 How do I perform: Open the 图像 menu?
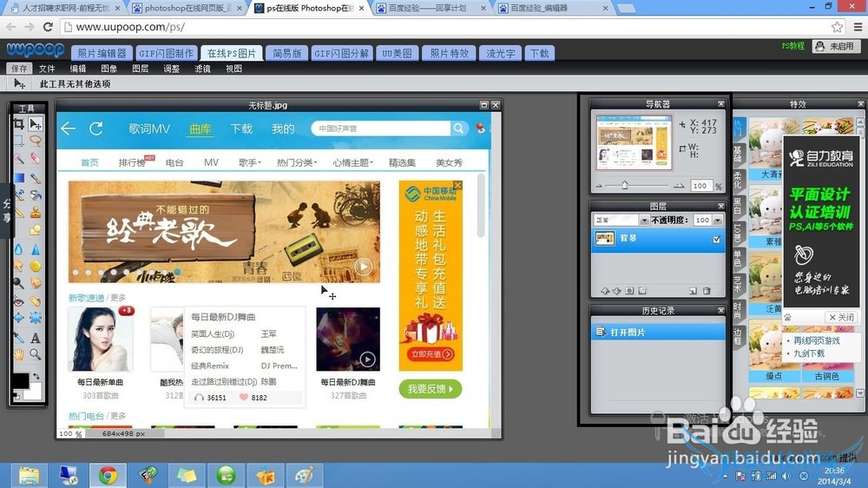coord(109,69)
